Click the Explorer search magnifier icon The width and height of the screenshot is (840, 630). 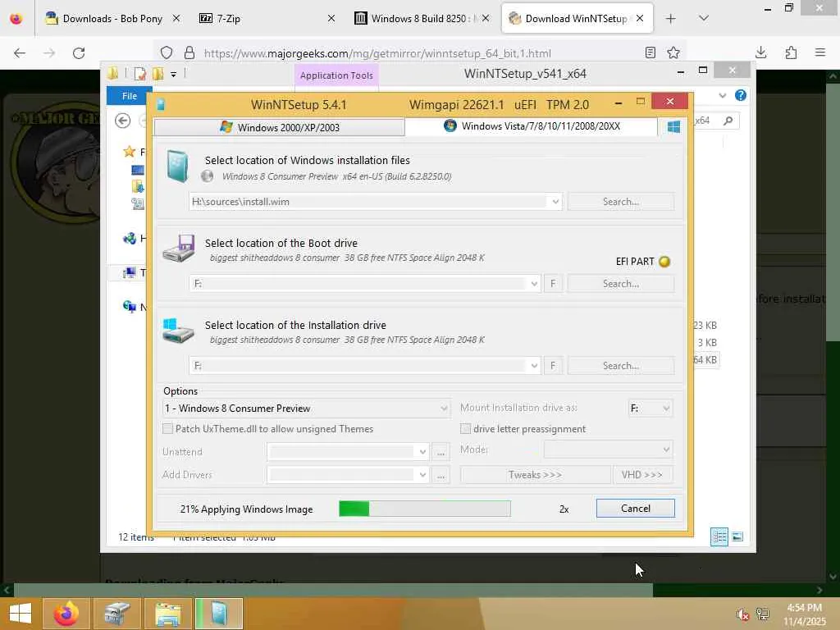tap(728, 121)
